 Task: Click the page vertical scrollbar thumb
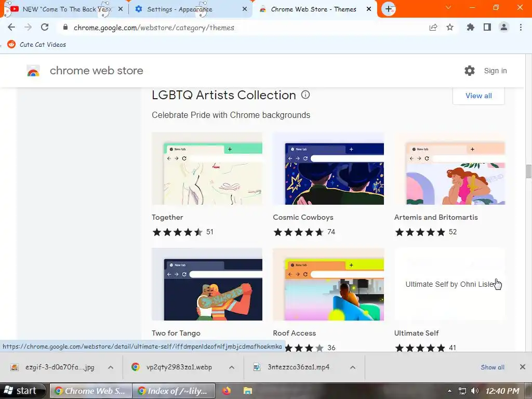click(528, 171)
